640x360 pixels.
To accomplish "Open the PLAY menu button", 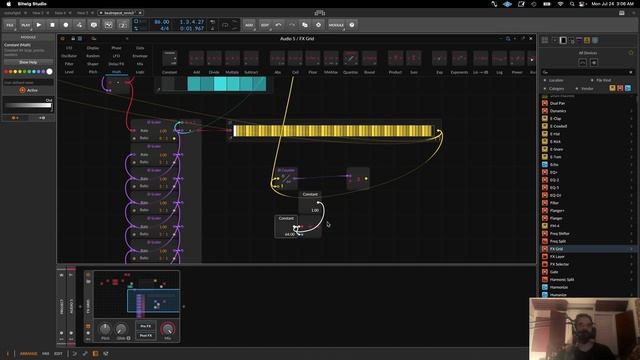I will click(25, 25).
